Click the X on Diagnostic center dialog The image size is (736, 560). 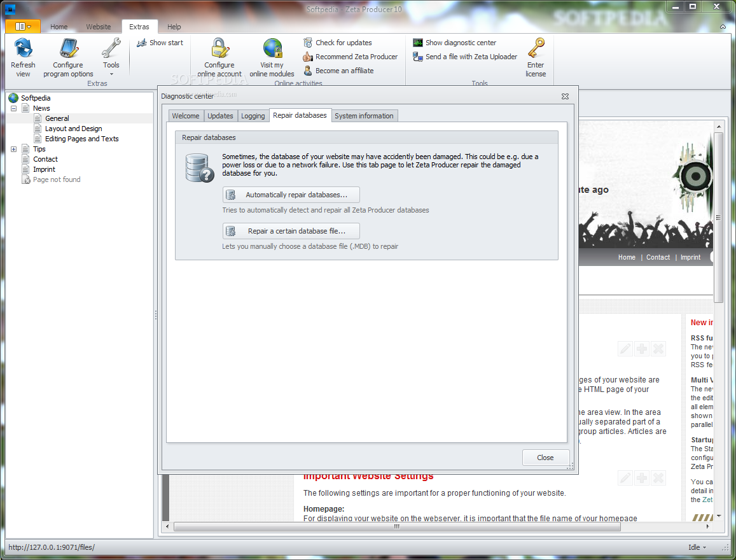pos(565,96)
